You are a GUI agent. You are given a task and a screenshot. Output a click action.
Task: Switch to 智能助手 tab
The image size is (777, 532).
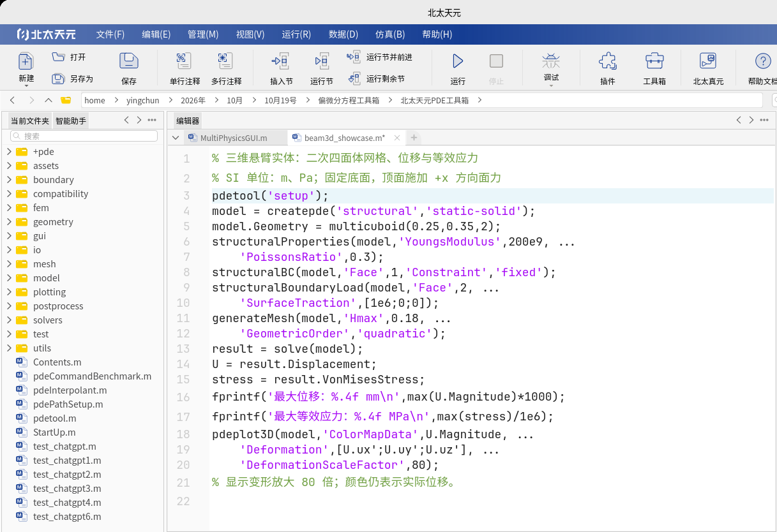(x=71, y=121)
